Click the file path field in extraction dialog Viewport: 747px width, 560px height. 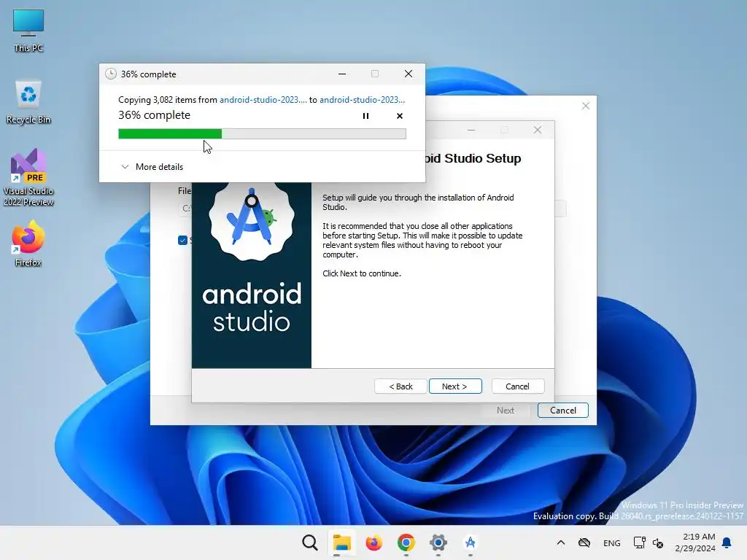click(x=185, y=209)
